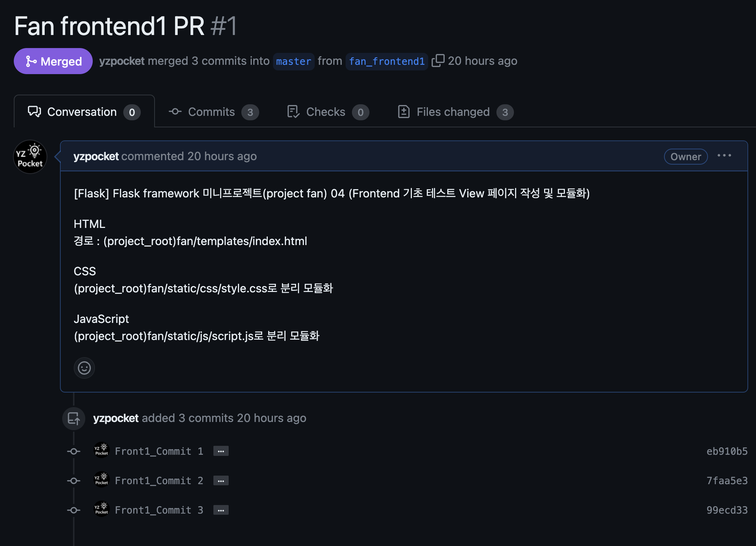Expand Front1_Commit 3 message details
Viewport: 756px width, 546px height.
tap(221, 510)
